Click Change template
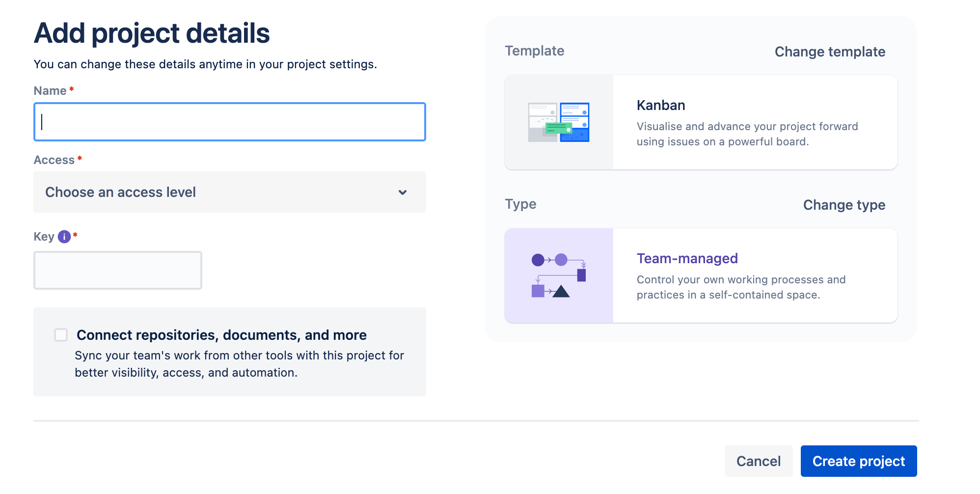Viewport: 980px width, 494px height. tap(830, 51)
